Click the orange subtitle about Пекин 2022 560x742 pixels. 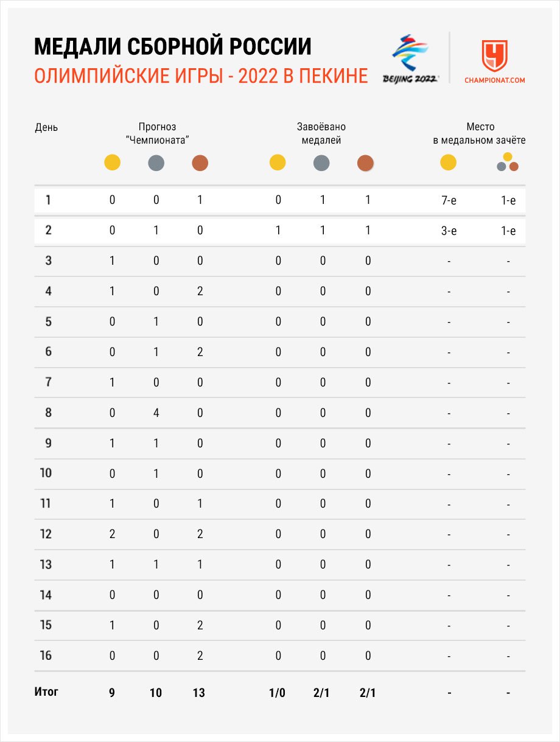pyautogui.click(x=201, y=76)
